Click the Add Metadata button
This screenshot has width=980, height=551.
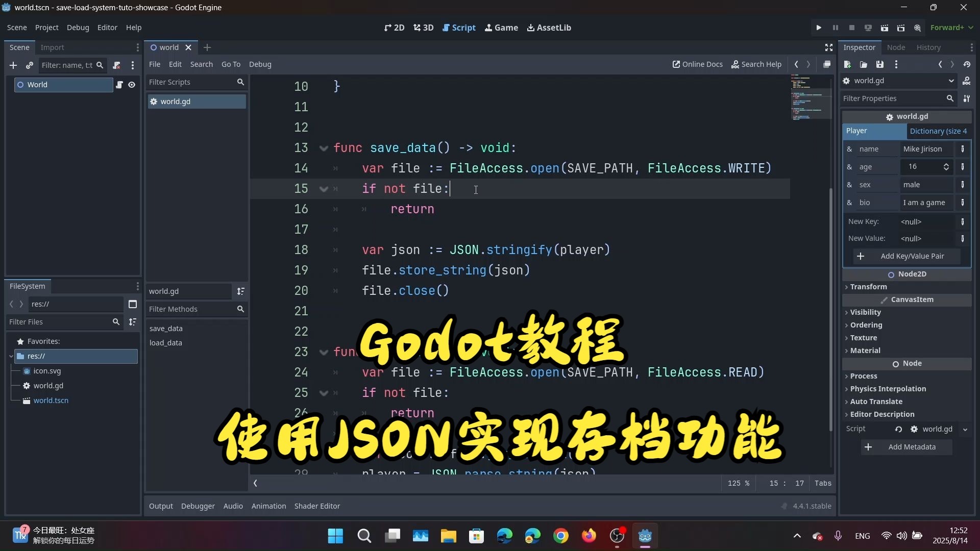pos(906,447)
